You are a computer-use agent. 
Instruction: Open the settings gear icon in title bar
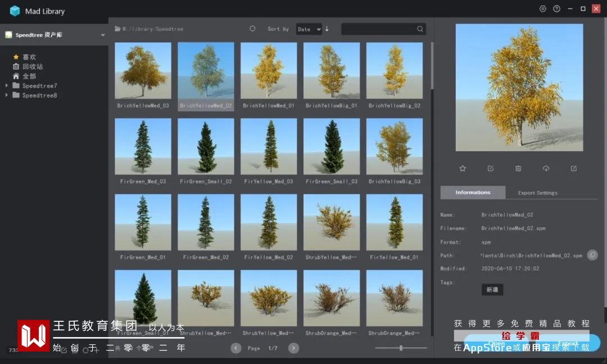pos(543,9)
